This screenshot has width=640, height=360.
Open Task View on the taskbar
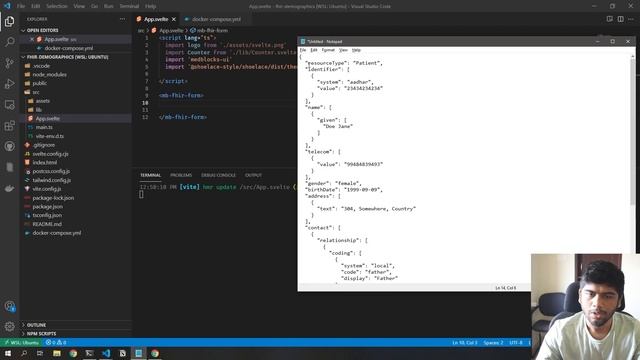40,353
